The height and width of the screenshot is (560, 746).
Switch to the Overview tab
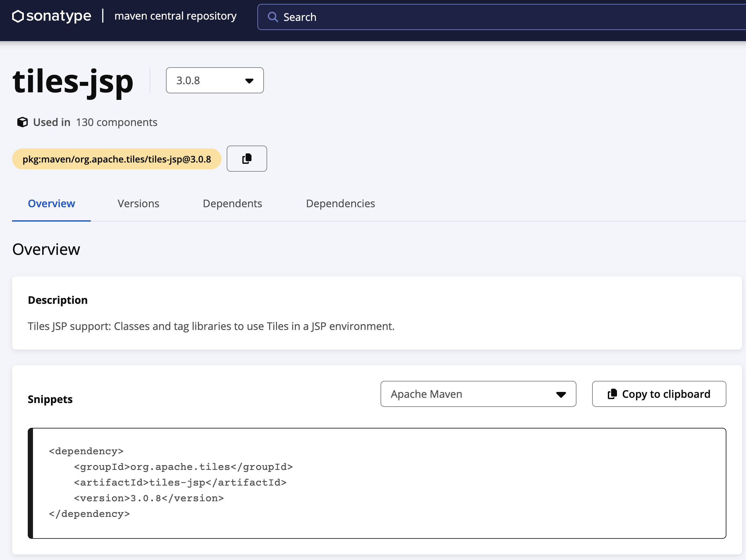pyautogui.click(x=51, y=204)
